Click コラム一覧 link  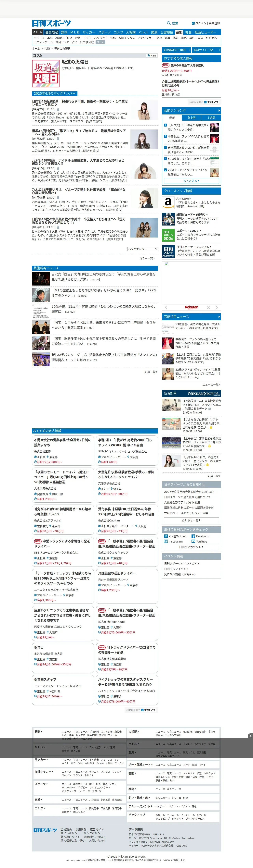[147, 258]
